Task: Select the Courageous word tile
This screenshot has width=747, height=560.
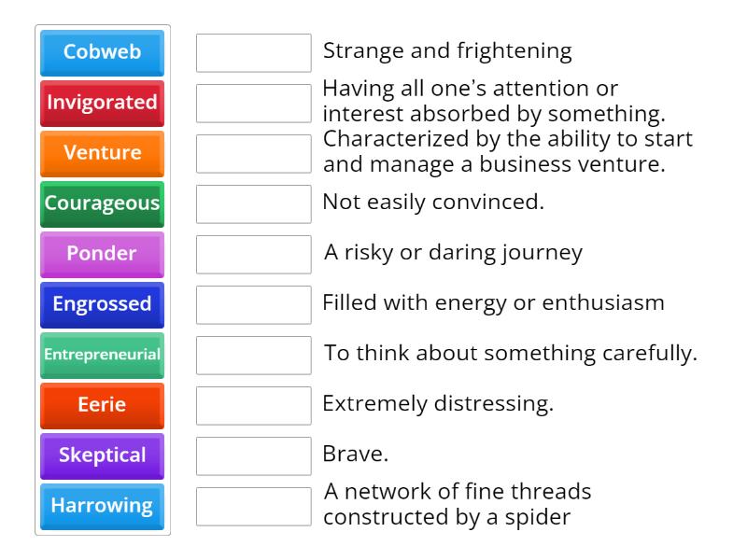Action: (101, 204)
